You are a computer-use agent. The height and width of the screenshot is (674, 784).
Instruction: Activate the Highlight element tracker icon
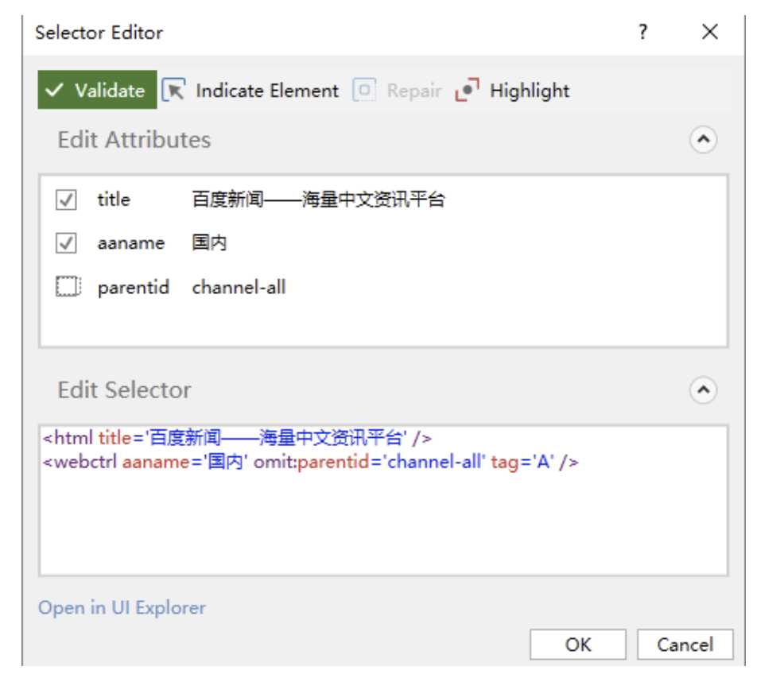coord(465,90)
